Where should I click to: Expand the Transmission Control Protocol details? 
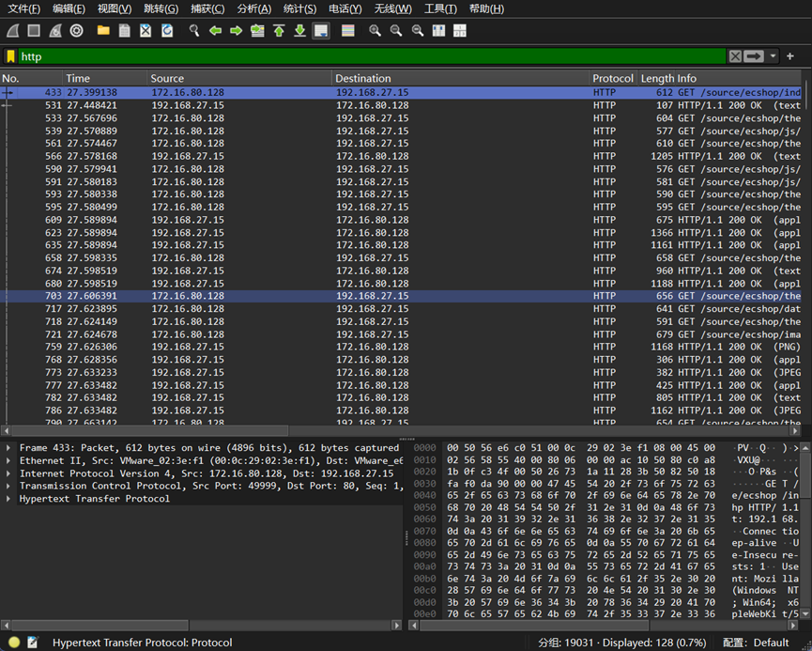coord(8,486)
